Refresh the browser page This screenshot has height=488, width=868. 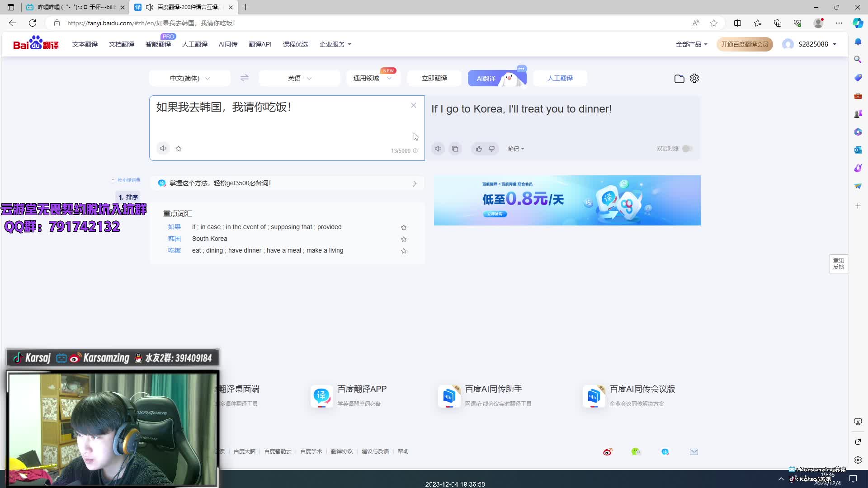point(33,23)
